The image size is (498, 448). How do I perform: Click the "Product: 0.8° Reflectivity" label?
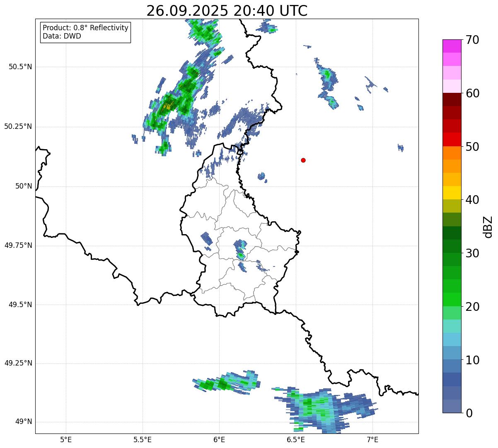[86, 28]
